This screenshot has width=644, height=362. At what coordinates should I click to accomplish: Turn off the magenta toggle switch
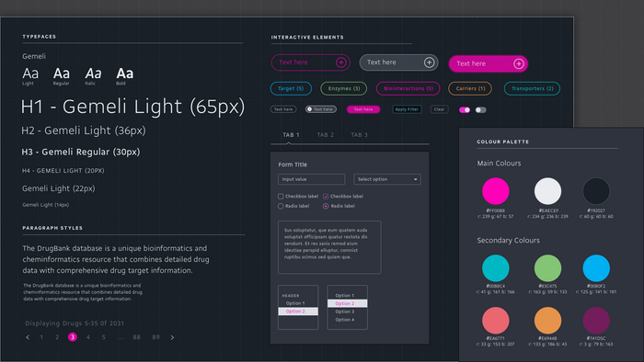pyautogui.click(x=465, y=109)
